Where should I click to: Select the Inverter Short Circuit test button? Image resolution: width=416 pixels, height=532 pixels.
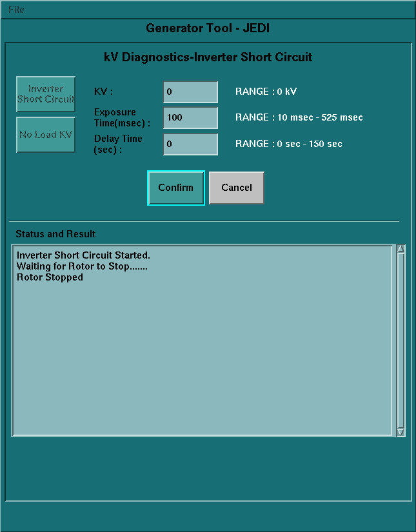(46, 94)
